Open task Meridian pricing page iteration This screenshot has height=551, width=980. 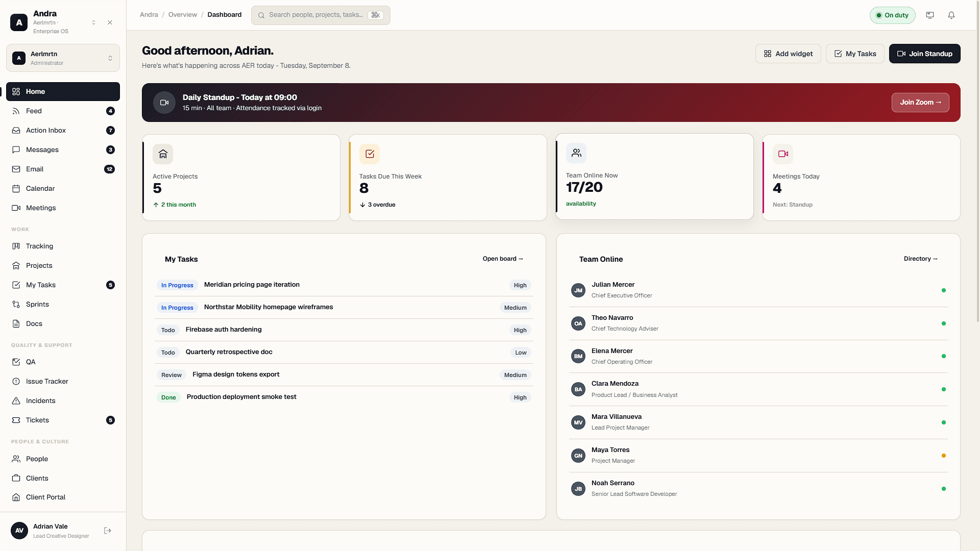tap(344, 285)
